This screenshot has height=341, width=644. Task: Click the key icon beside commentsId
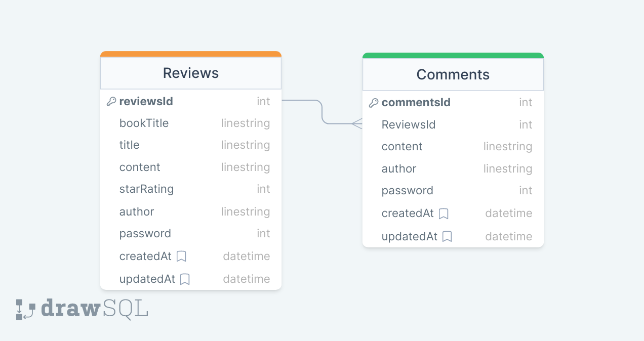(x=374, y=103)
